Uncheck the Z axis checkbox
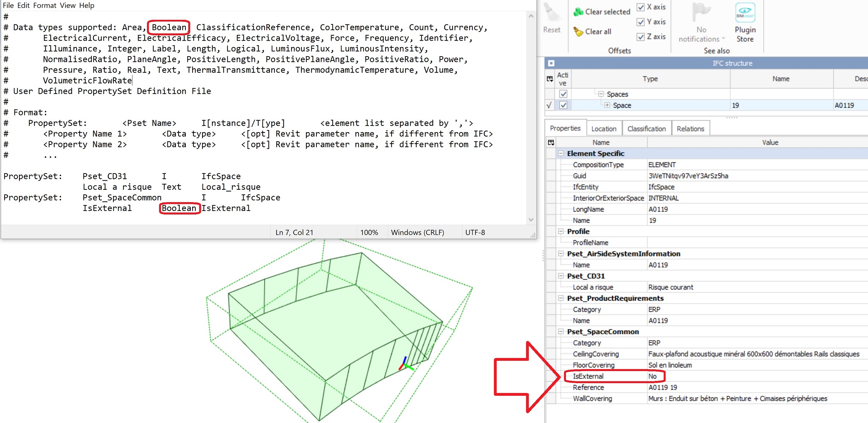Viewport: 868px width, 423px height. point(640,37)
